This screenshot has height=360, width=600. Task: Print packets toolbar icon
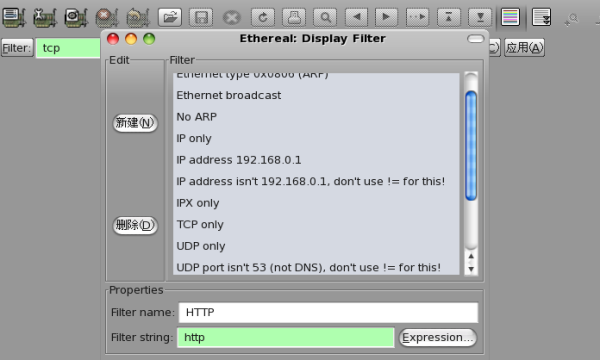tap(294, 17)
